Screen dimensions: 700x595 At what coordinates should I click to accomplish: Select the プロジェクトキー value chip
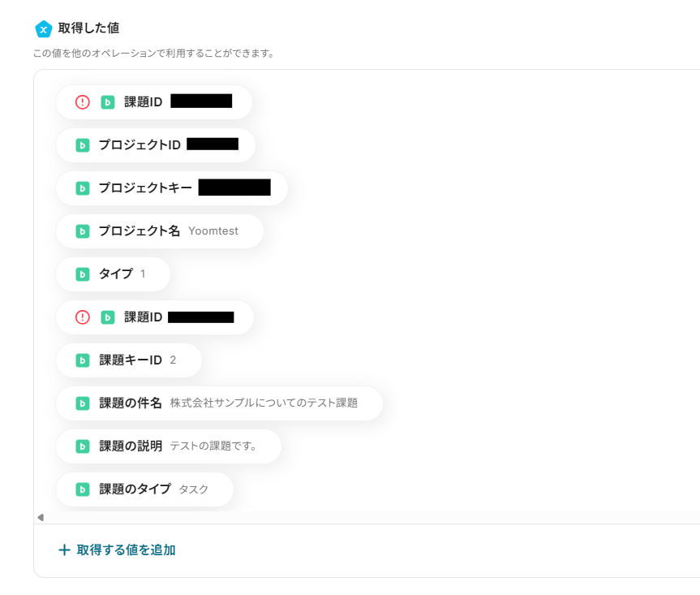(x=172, y=188)
